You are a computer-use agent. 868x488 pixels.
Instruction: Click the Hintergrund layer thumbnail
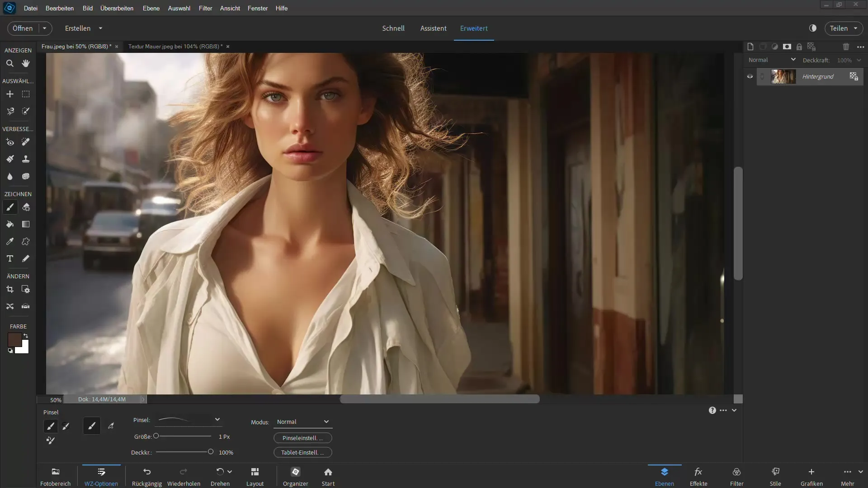pyautogui.click(x=782, y=75)
